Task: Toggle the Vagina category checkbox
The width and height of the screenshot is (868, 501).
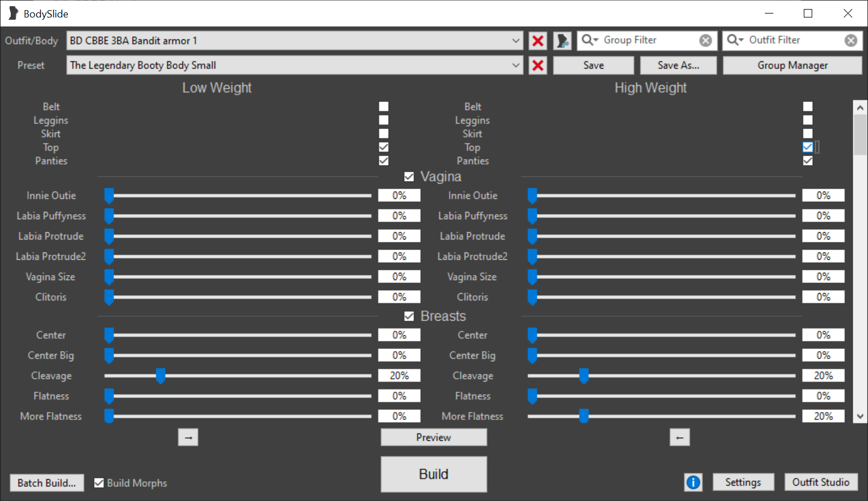Action: [x=409, y=177]
